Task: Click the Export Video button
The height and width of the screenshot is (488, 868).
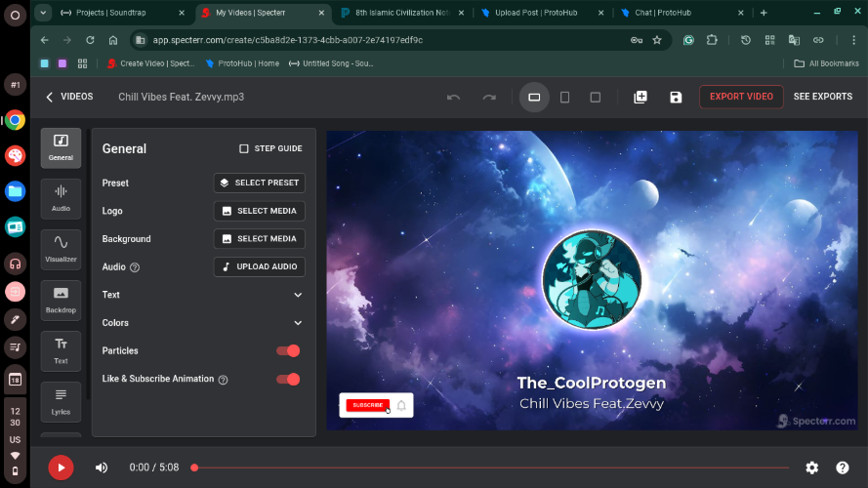Action: tap(741, 97)
